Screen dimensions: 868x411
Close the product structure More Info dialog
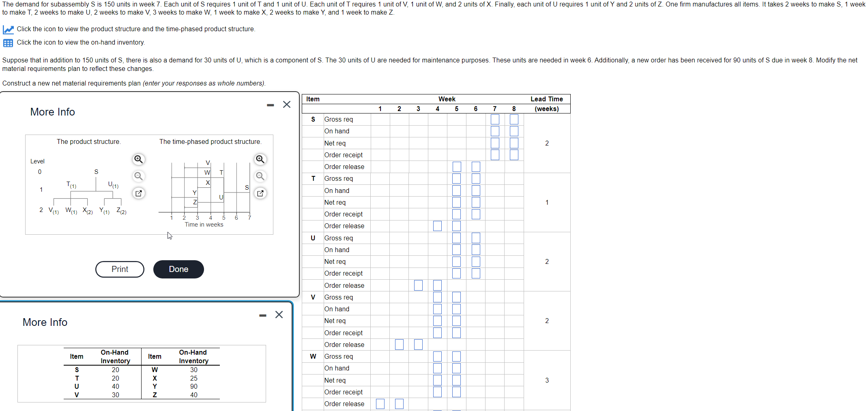[x=287, y=105]
